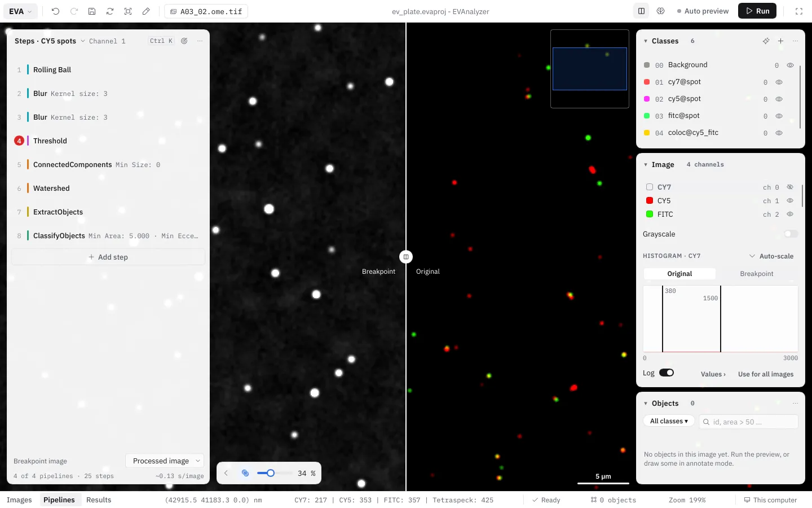The width and height of the screenshot is (812, 508).
Task: Toggle visibility of fitc@spot class
Action: click(x=779, y=116)
